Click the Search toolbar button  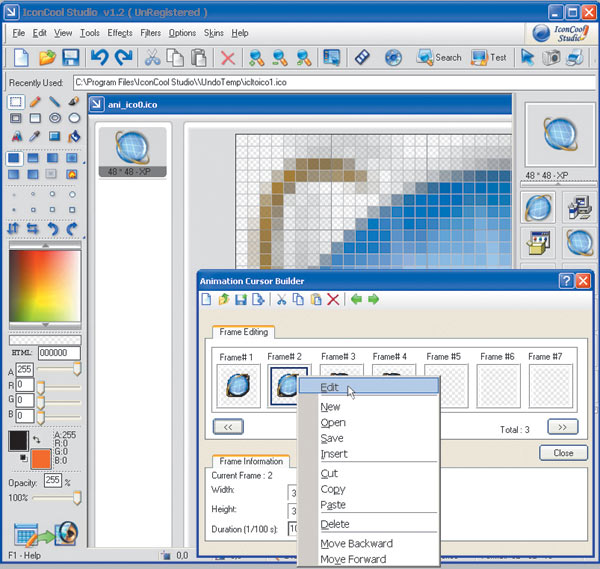tap(439, 58)
